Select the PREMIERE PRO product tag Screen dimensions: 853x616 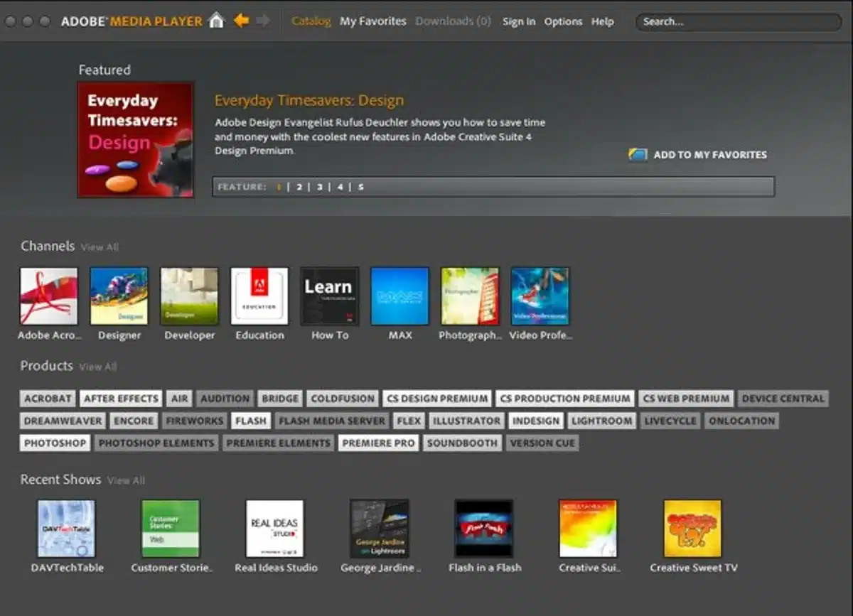(x=378, y=443)
